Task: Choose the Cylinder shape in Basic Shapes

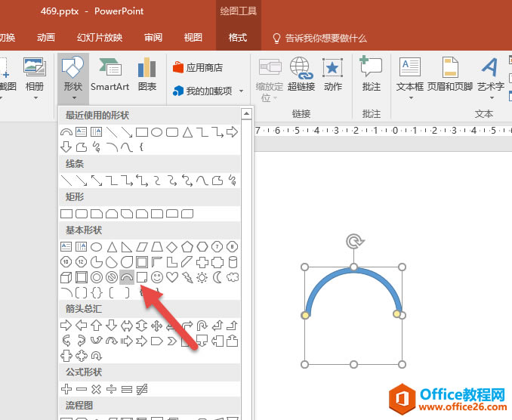Action: tap(233, 262)
